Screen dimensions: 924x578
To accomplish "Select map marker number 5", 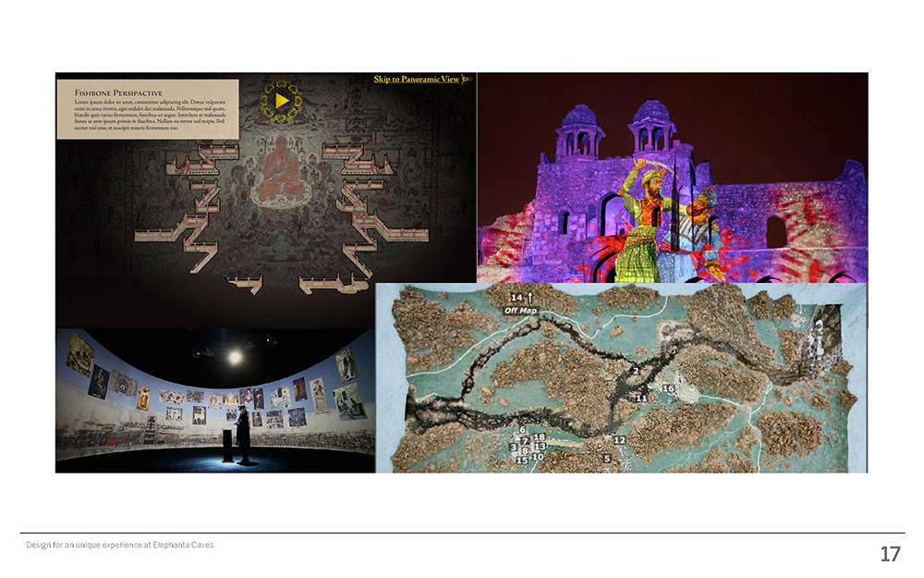I will click(x=607, y=459).
